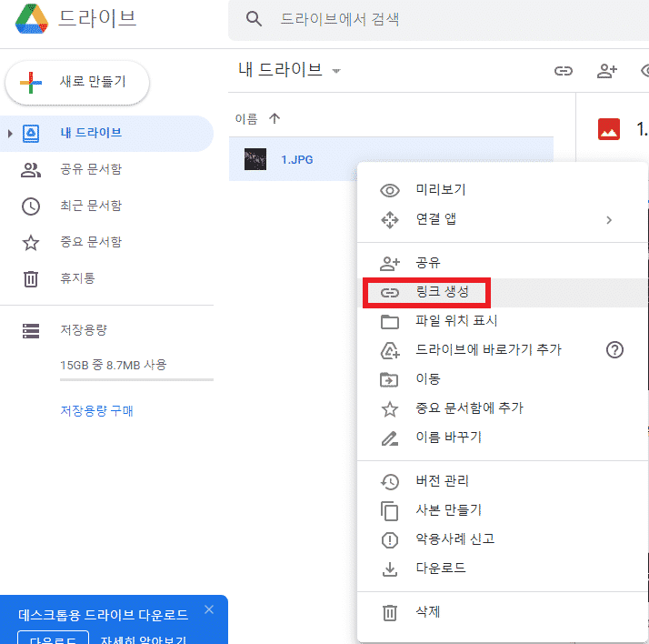Click the 저장용량 구매 link
This screenshot has height=644, width=649.
96,410
